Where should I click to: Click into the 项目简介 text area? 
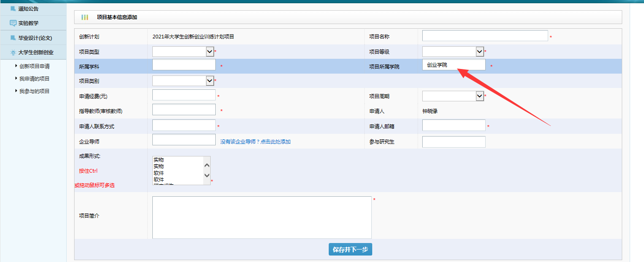click(262, 217)
